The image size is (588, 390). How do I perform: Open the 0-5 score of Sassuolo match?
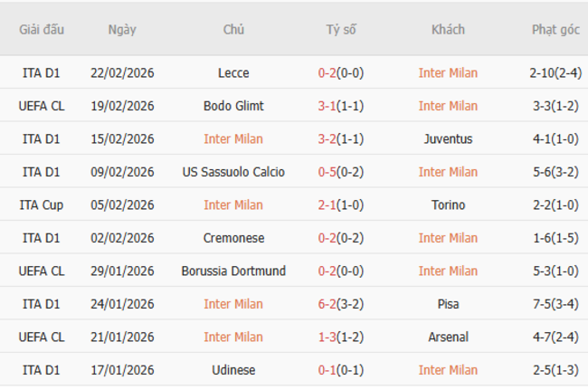(x=328, y=172)
